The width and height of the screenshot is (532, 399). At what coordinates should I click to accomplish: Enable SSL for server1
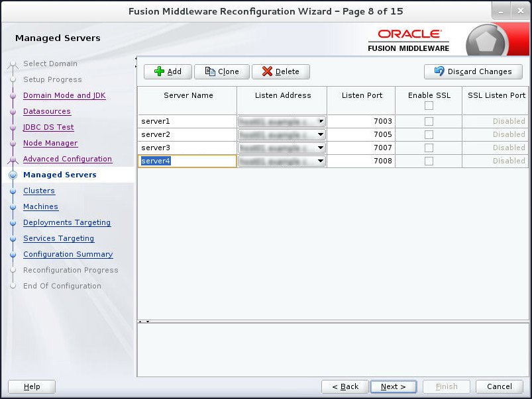429,121
